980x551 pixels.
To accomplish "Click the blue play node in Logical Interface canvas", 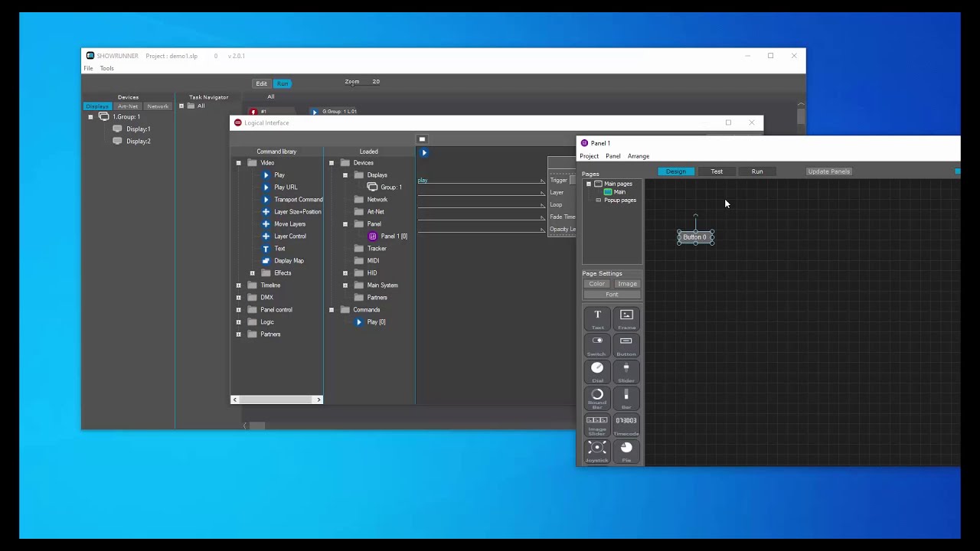I will [424, 152].
